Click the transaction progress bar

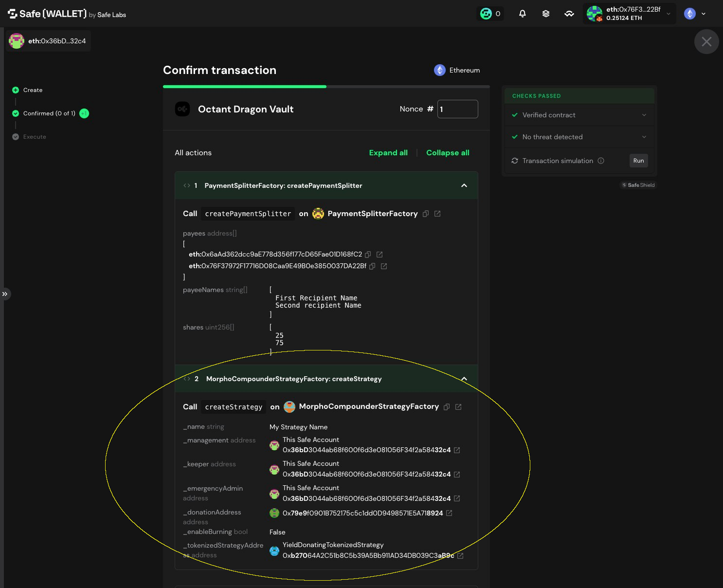point(326,87)
